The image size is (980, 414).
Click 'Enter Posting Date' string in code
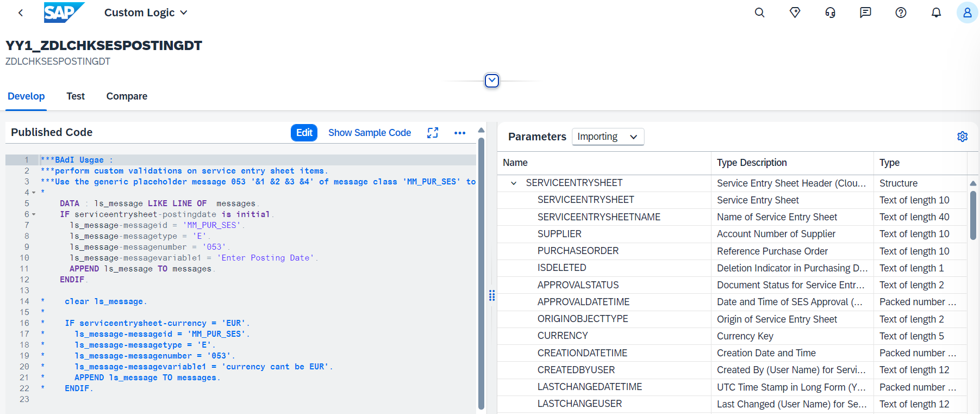[265, 258]
